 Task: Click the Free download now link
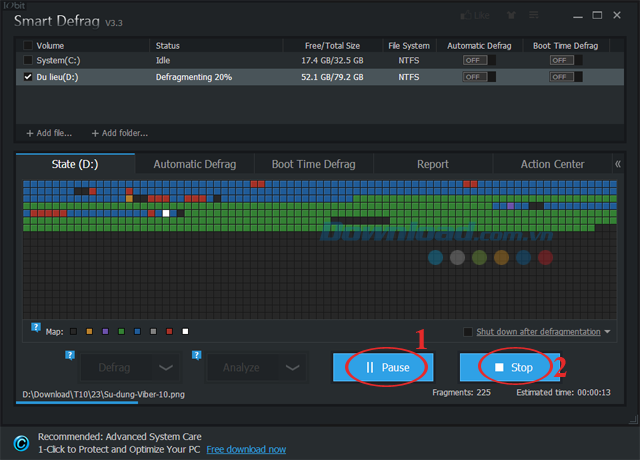coord(245,449)
